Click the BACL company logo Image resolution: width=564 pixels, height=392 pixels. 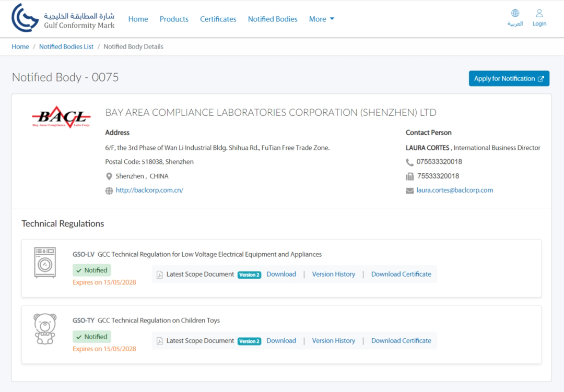tap(61, 117)
